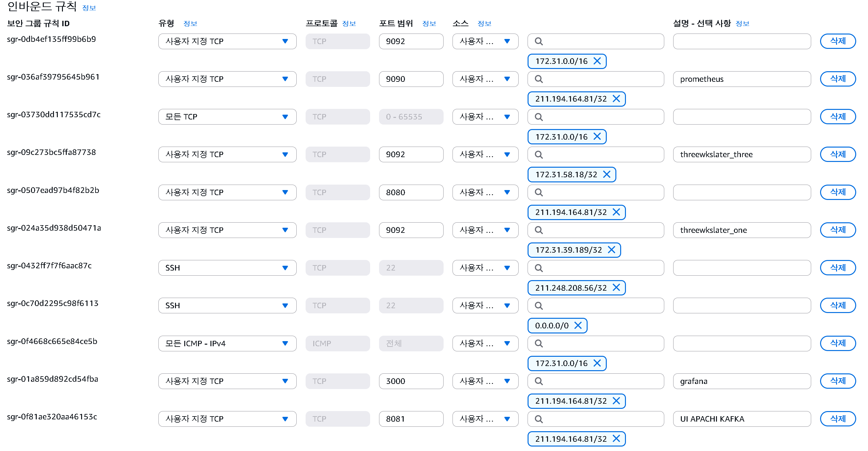Open 모든 TCP type dropdown

pyautogui.click(x=227, y=117)
